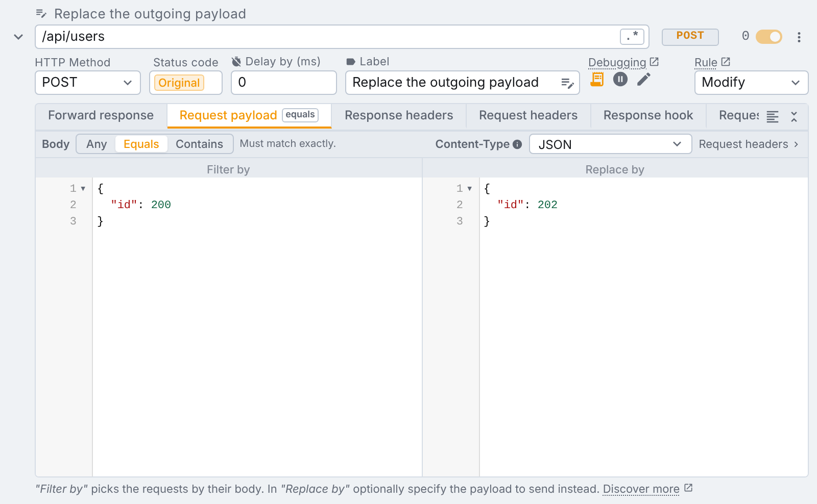
Task: Click the edit-list icon beside the rule title
Action: click(41, 14)
